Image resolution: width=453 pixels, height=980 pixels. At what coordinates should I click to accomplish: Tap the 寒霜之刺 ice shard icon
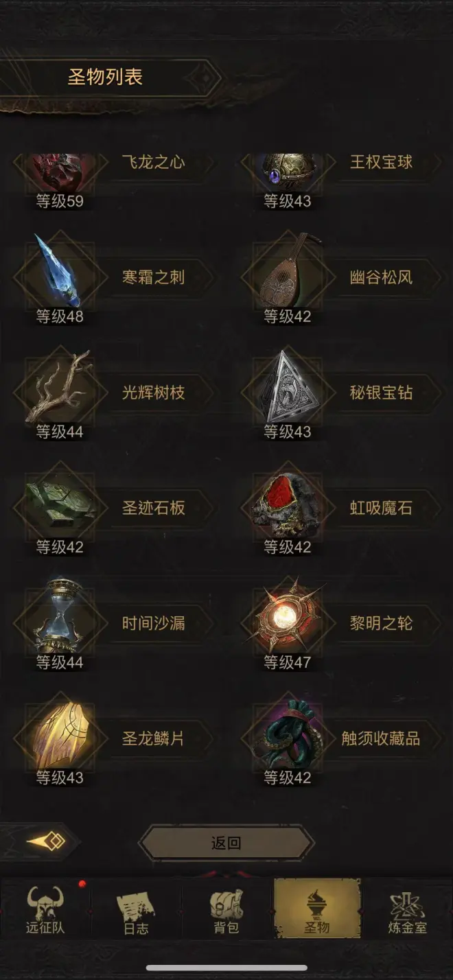60,273
